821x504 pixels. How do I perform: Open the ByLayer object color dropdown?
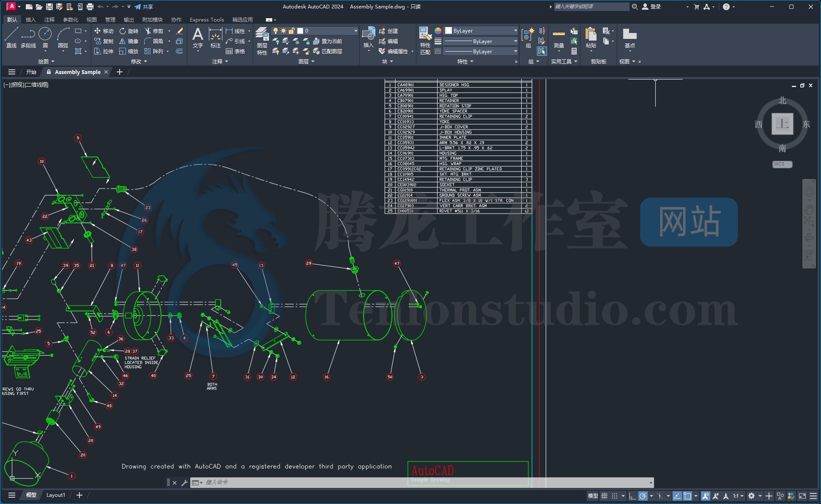[481, 31]
